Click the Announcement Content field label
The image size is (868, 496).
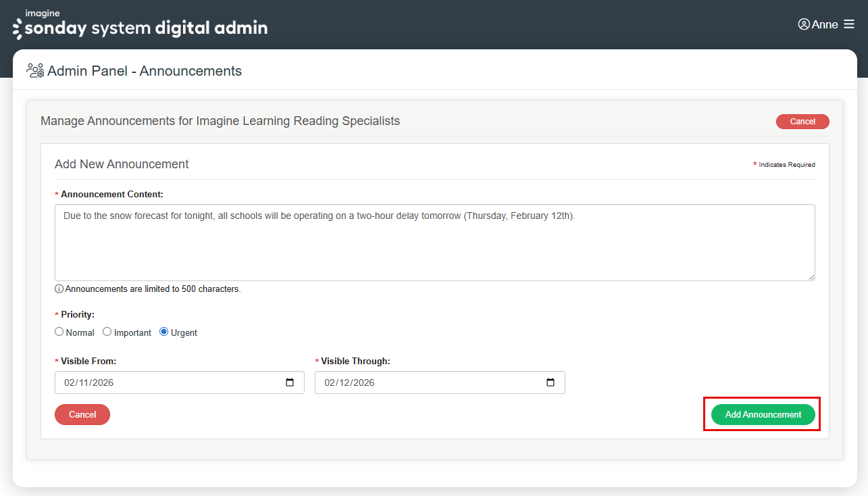tap(111, 194)
